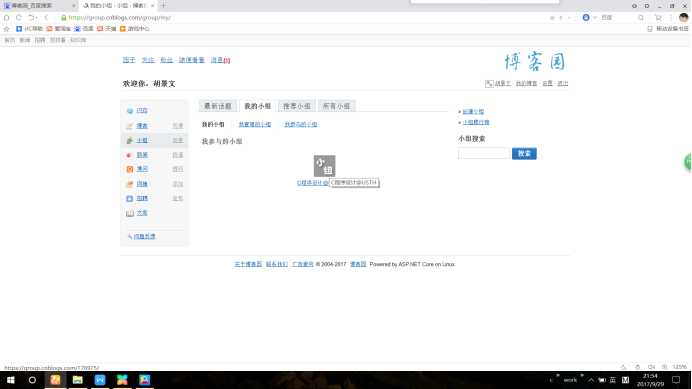Screen dimensions: 692x389
Task: Click the taskbar clock showing 21:54
Action: click(x=650, y=380)
